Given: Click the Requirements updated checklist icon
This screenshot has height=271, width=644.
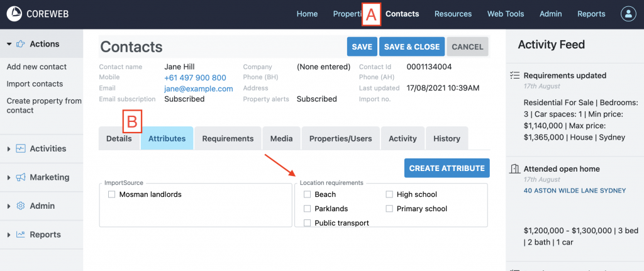Looking at the screenshot, I should click(x=514, y=75).
